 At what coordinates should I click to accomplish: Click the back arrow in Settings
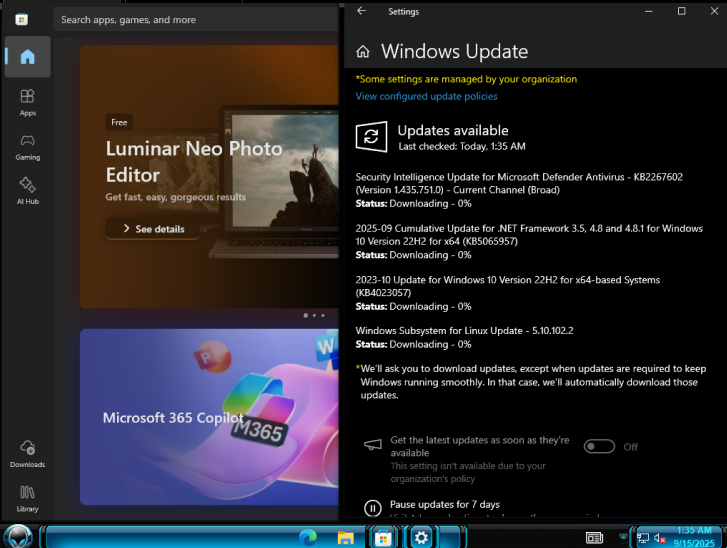[362, 11]
